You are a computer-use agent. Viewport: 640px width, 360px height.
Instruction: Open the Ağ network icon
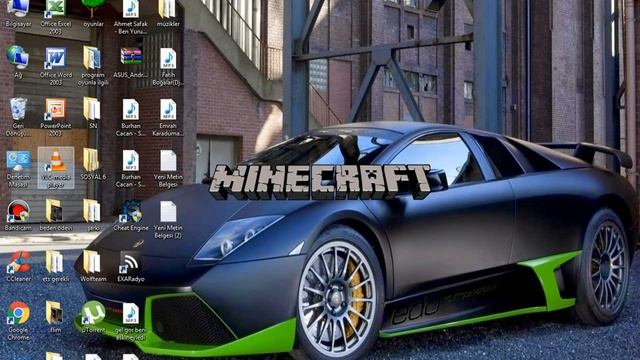coord(18,63)
